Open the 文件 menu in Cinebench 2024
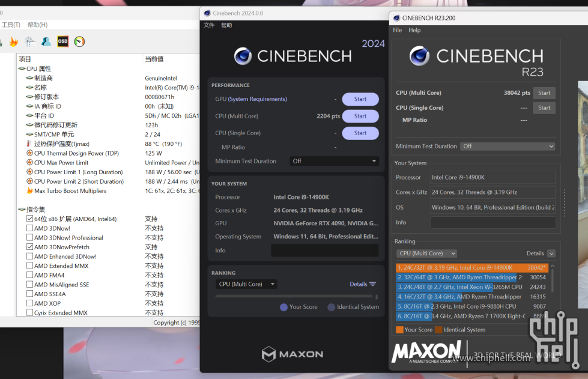588x379 pixels. pos(209,25)
